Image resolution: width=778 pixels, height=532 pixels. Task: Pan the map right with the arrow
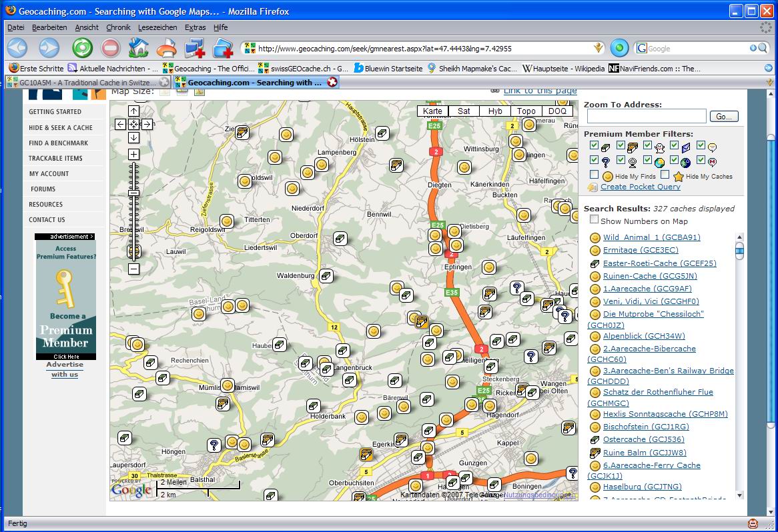point(147,125)
